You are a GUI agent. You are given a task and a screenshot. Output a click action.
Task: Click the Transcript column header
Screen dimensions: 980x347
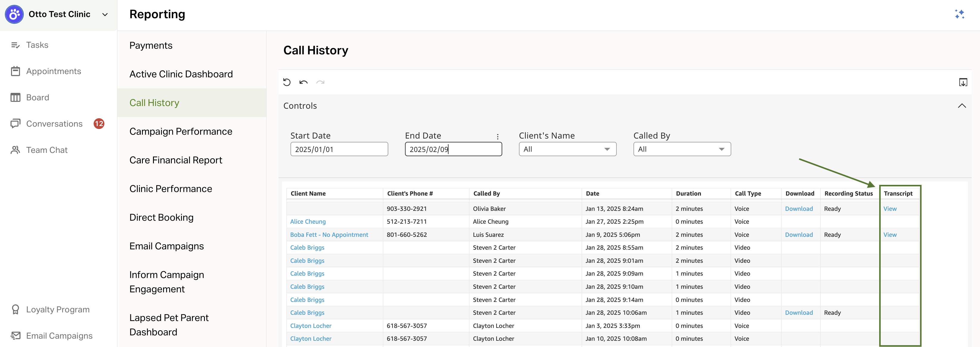(898, 194)
